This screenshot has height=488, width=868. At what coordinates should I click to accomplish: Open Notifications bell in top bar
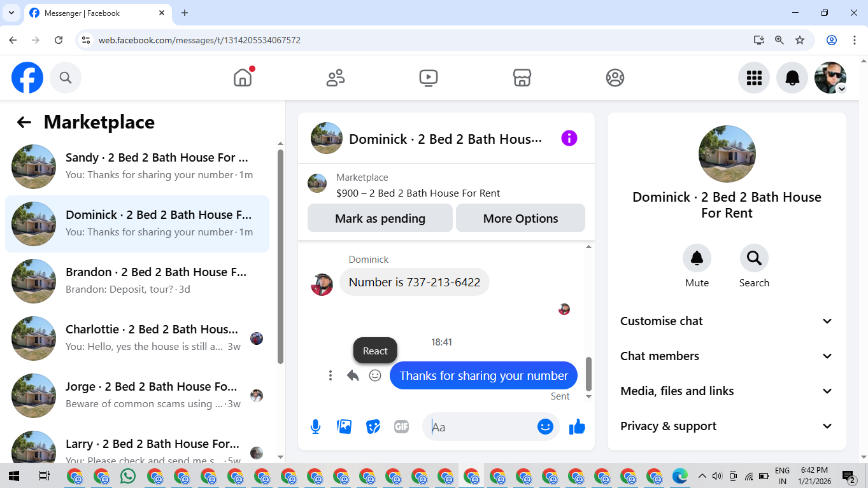(x=792, y=78)
